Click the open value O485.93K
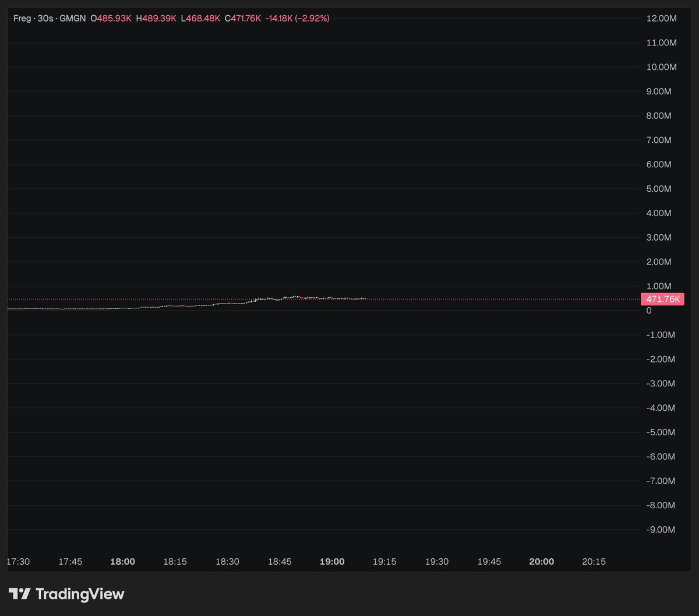Viewport: 699px width, 616px height. (111, 19)
